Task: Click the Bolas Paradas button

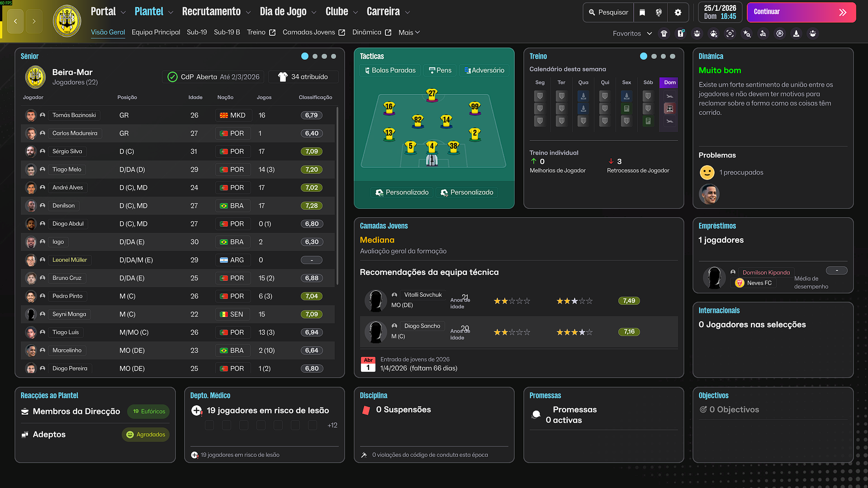Action: [x=390, y=71]
